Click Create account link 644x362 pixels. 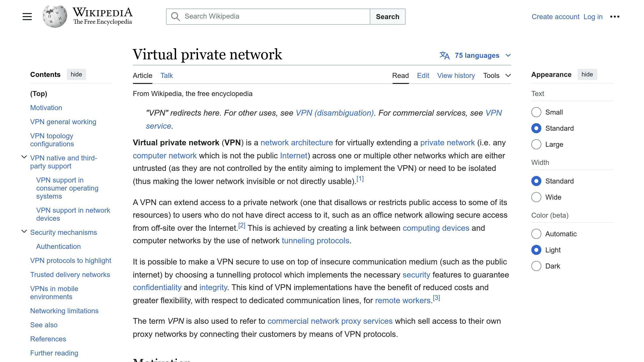(x=555, y=17)
